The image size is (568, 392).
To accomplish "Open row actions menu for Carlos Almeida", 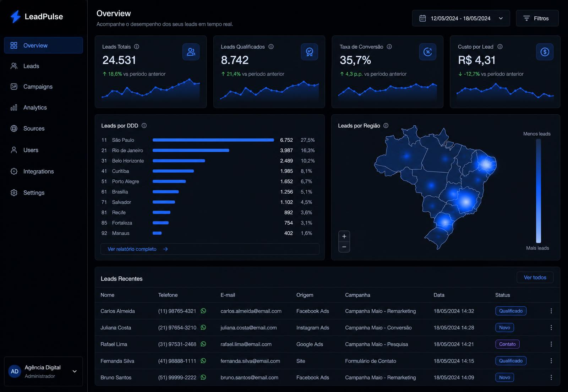I will pos(551,311).
